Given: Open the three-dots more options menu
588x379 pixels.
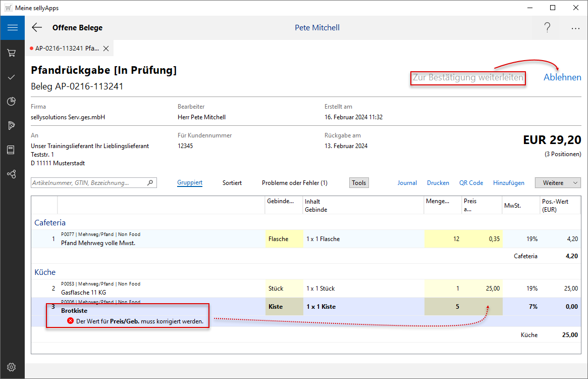Looking at the screenshot, I should coord(575,28).
